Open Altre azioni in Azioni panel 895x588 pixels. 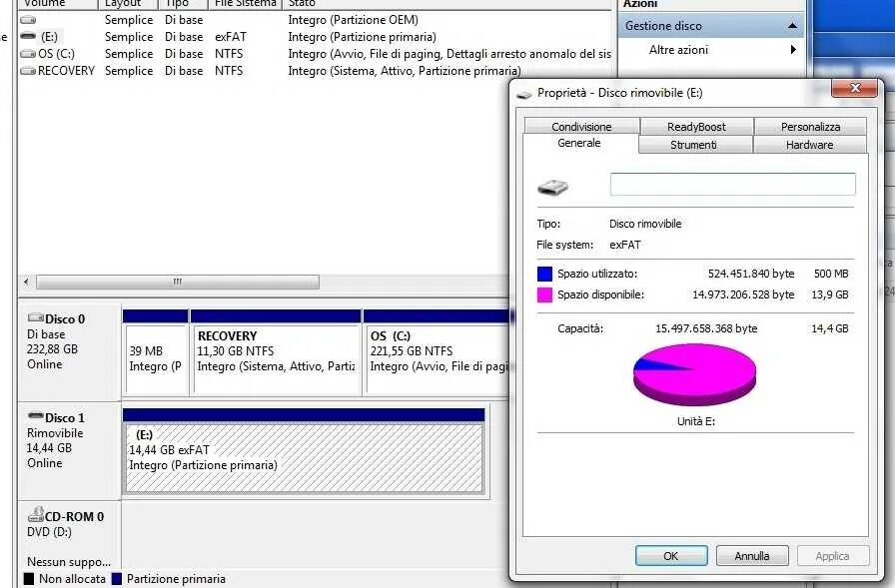click(678, 50)
